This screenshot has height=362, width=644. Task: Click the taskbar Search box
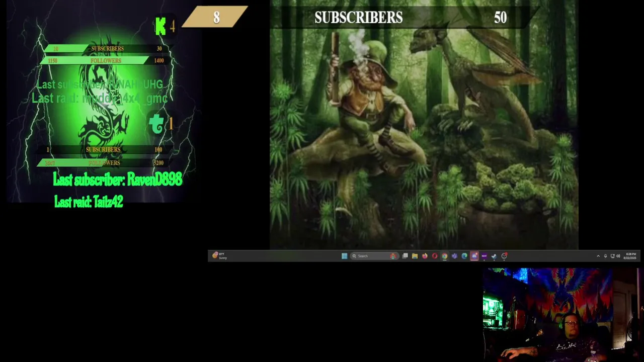tap(374, 256)
